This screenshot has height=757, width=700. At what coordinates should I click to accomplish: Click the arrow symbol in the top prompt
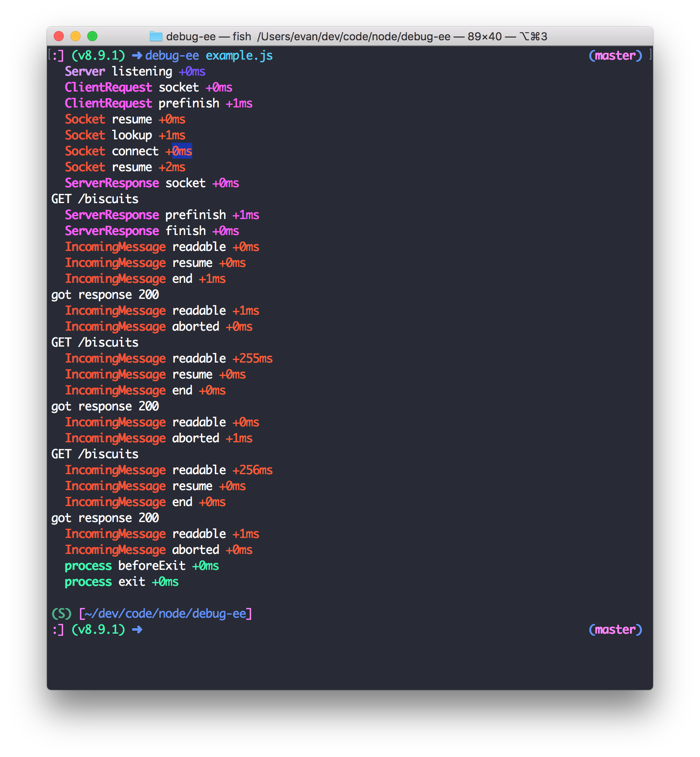click(x=137, y=55)
